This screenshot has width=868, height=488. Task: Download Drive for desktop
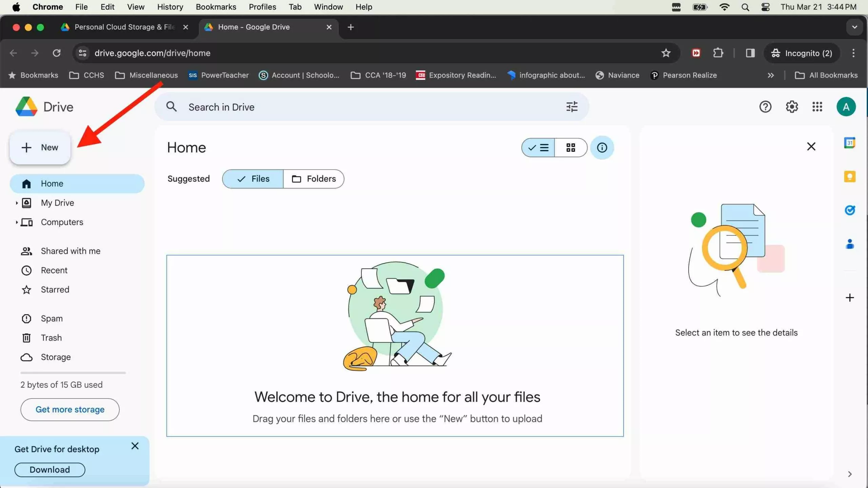coord(50,469)
